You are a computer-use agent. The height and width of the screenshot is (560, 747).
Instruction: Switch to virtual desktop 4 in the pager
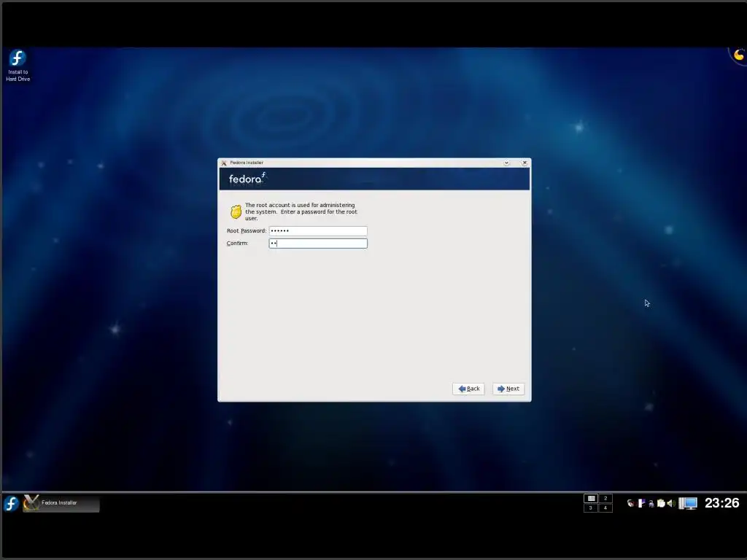(x=605, y=508)
